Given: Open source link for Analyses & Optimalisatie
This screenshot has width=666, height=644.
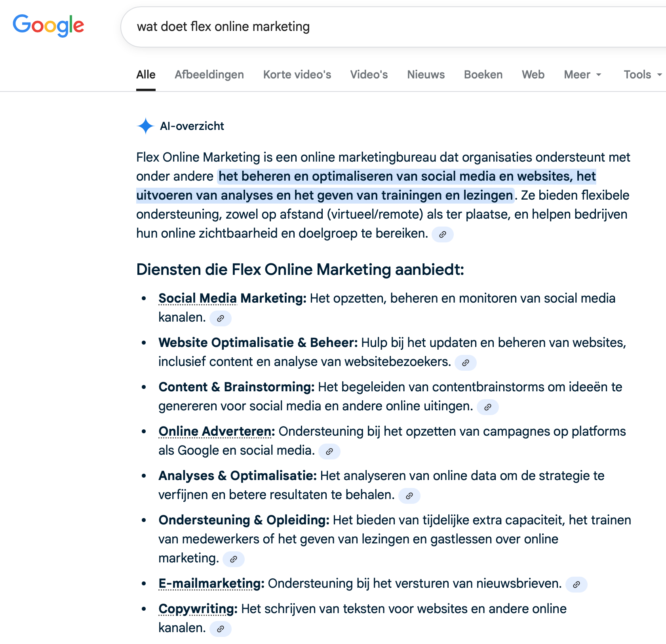Looking at the screenshot, I should coord(409,496).
